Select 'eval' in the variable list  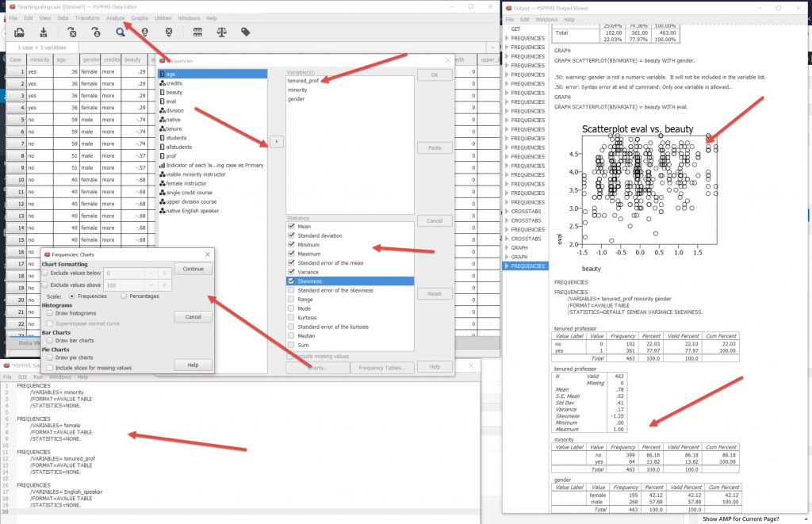click(173, 101)
